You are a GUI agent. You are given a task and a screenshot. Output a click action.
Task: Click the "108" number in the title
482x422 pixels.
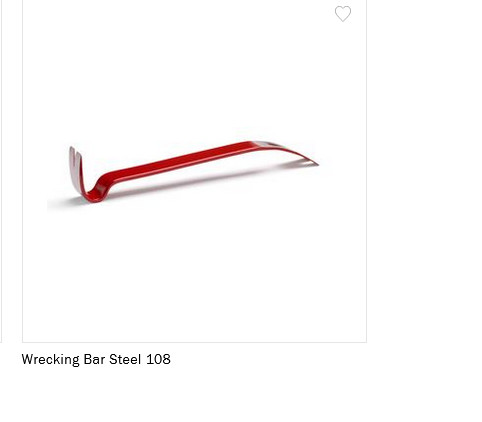158,359
